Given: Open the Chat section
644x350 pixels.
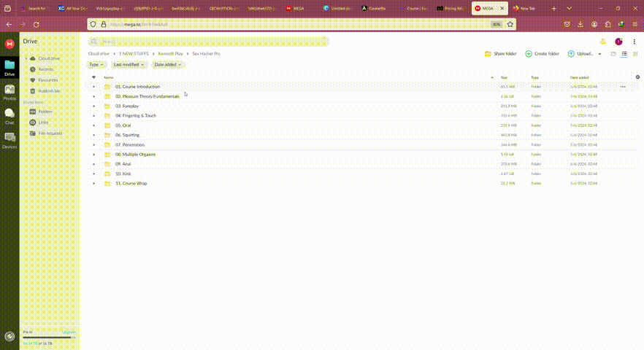Looking at the screenshot, I should (x=9, y=117).
